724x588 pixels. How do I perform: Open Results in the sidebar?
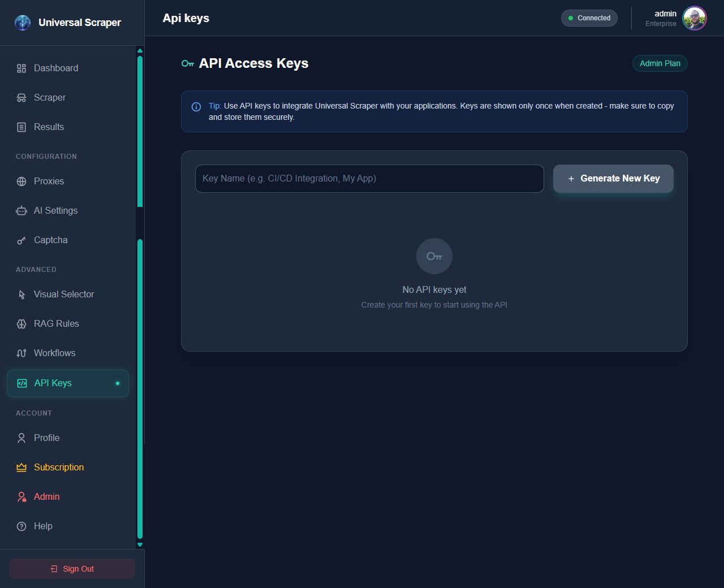68,127
